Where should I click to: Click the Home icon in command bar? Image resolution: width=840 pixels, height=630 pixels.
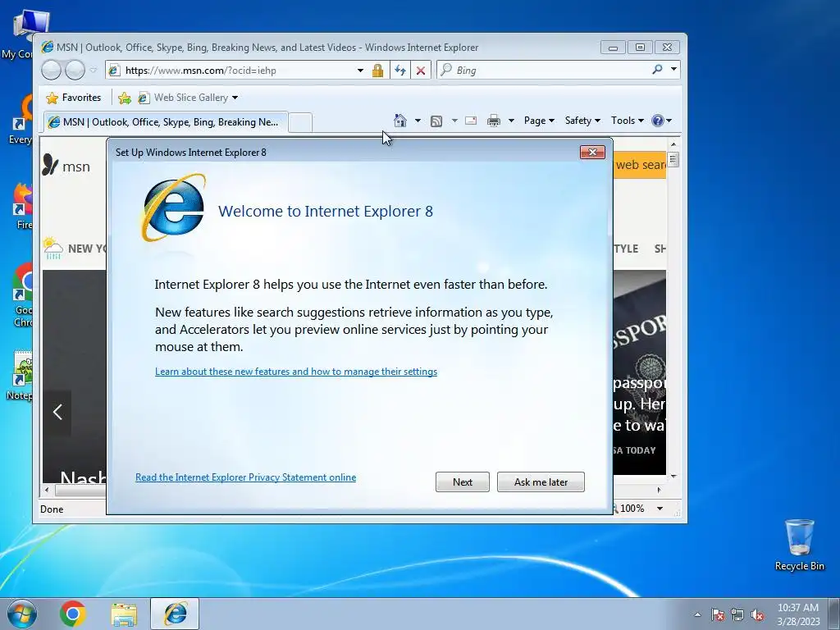point(399,121)
